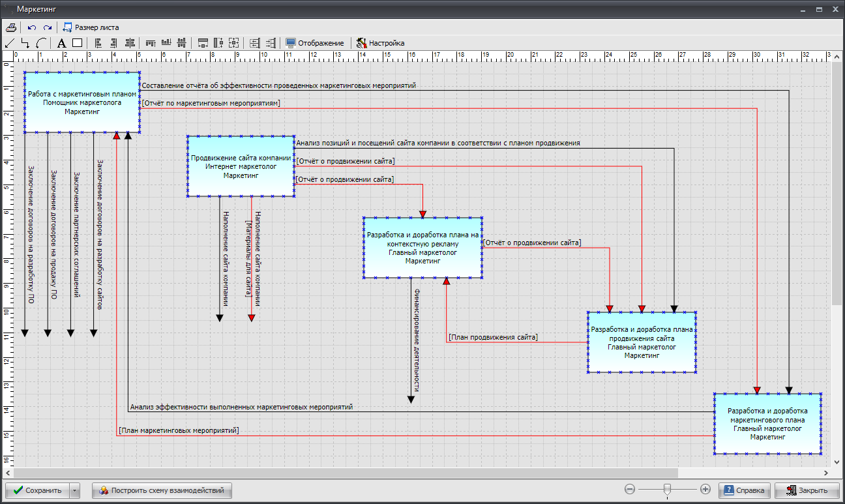Expand the dropdown arrow next to Сохранить
This screenshot has width=845, height=504.
coord(75,490)
